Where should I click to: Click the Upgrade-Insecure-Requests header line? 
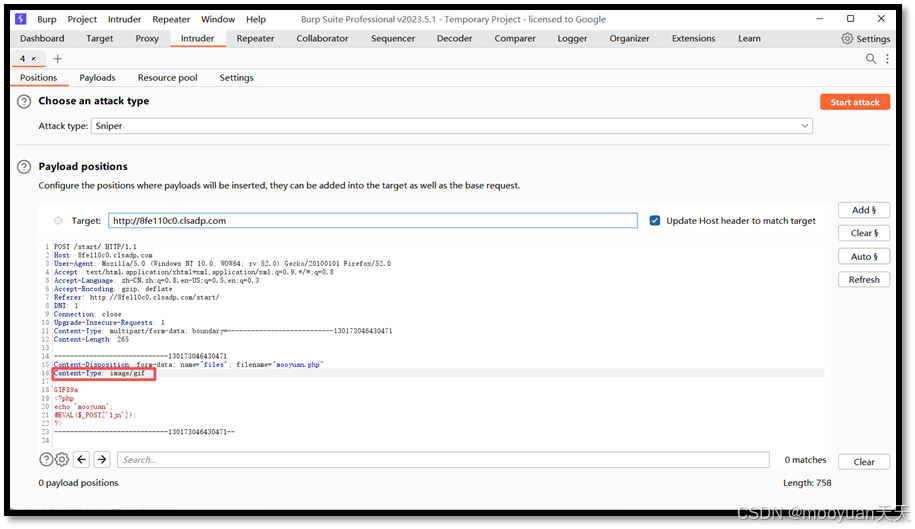[x=109, y=323]
